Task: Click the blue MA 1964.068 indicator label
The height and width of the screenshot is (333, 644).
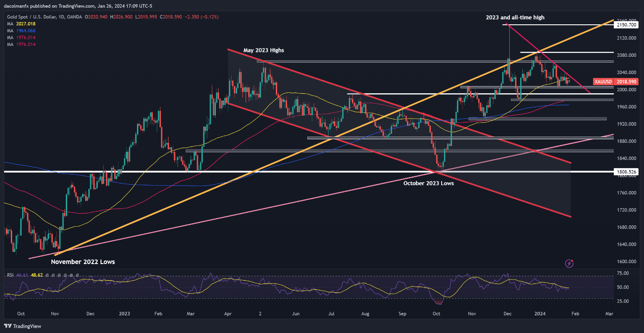Action: click(22, 31)
